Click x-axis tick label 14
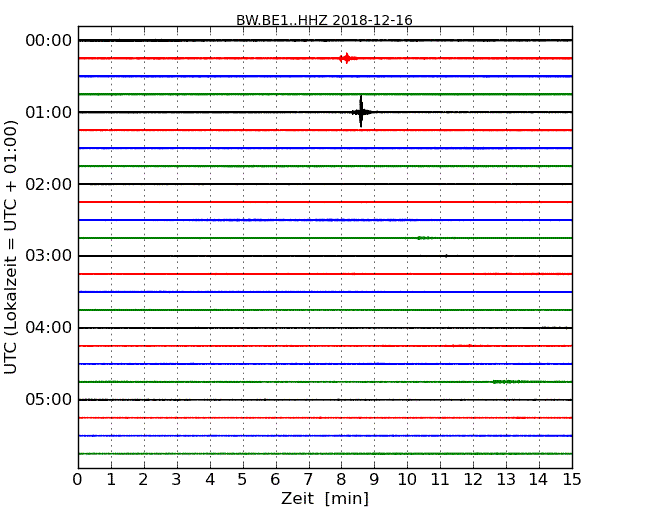 (x=539, y=479)
